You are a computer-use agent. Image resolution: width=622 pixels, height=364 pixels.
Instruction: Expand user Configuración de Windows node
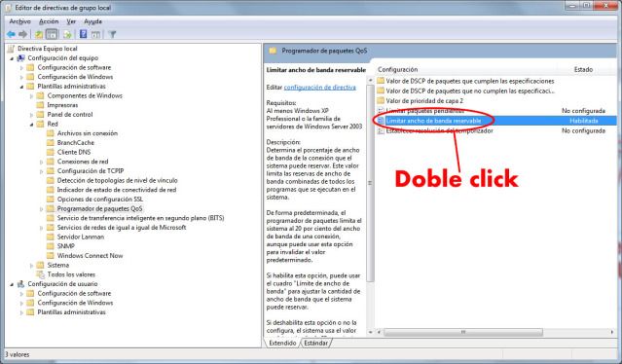click(21, 303)
